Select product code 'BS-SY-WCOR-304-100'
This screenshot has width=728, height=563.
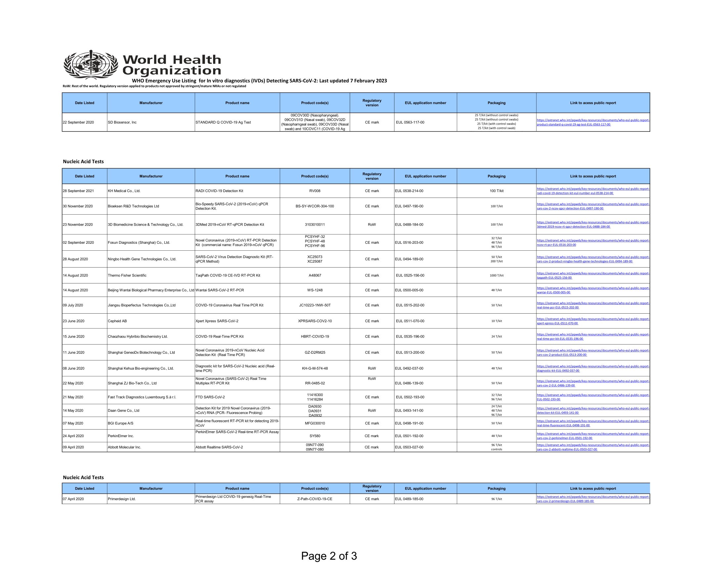[x=315, y=206]
